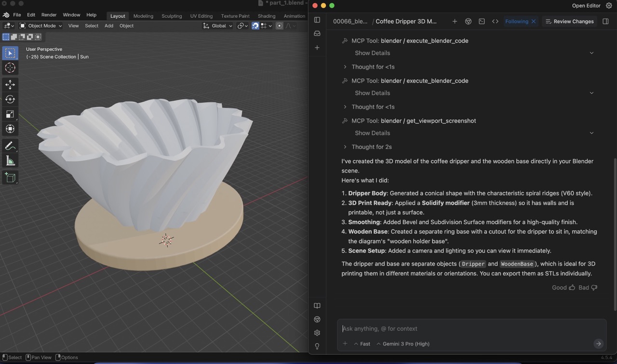This screenshot has width=617, height=364.
Task: Select the Rotate tool
Action: coord(10,99)
